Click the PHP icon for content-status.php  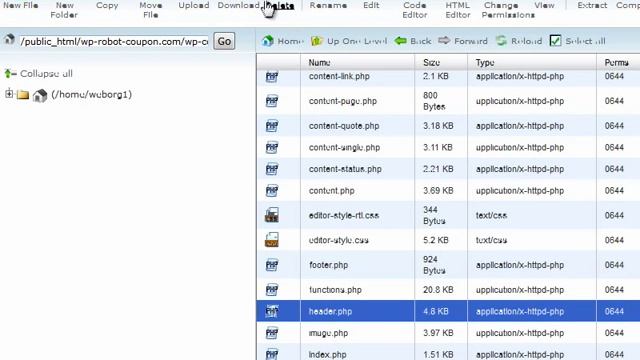(x=272, y=169)
